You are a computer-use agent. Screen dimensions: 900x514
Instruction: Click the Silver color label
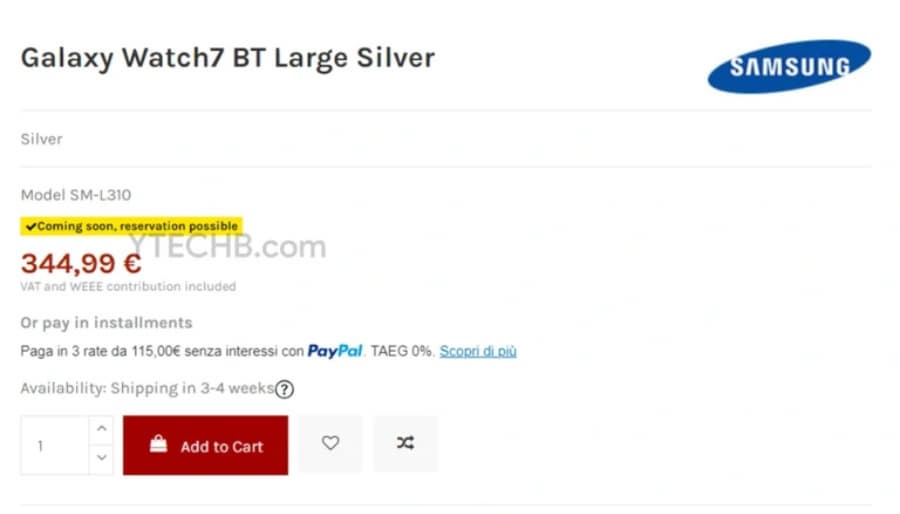pyautogui.click(x=41, y=139)
